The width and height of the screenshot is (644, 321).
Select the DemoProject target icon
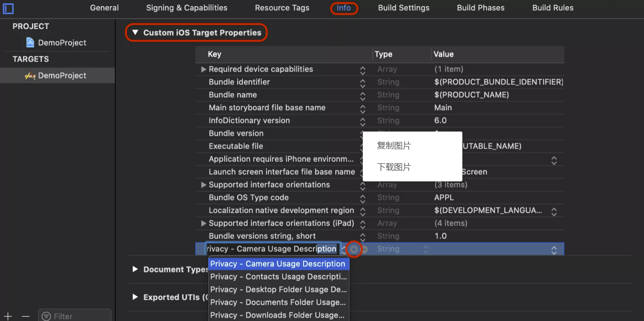pyautogui.click(x=30, y=76)
